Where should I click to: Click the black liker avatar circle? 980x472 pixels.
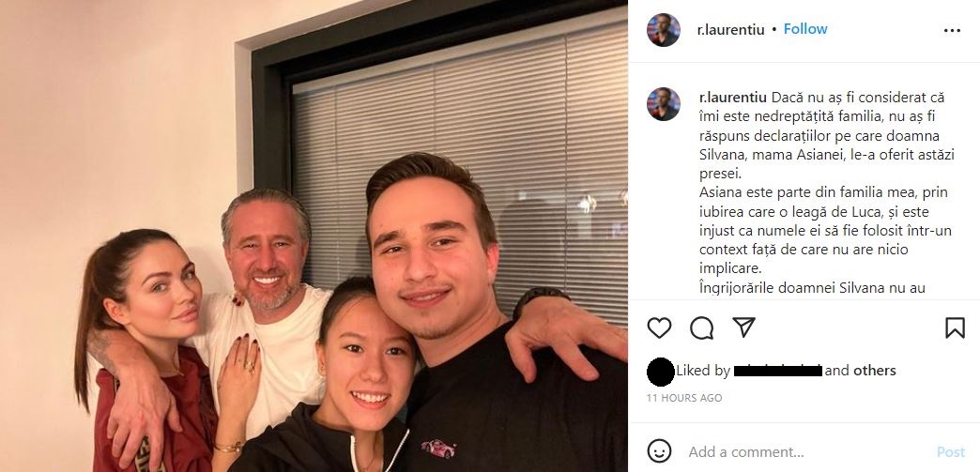(x=660, y=372)
